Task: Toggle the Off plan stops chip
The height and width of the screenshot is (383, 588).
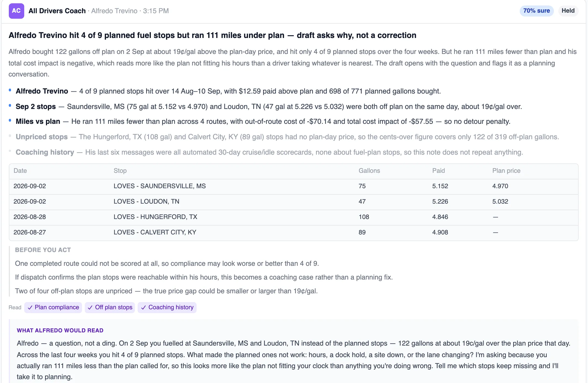Action: [110, 307]
